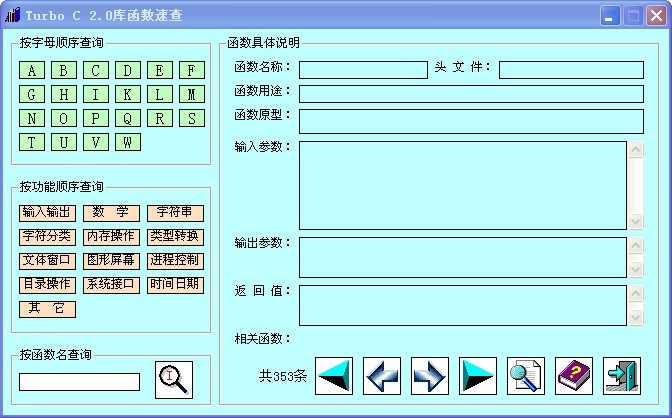Show functions starting with letter F
The width and height of the screenshot is (672, 418).
tap(192, 70)
